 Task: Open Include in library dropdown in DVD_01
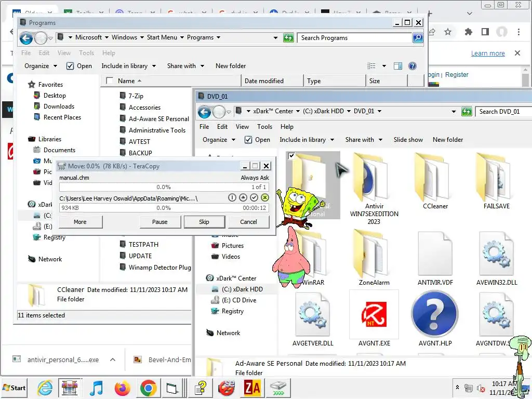pos(307,140)
